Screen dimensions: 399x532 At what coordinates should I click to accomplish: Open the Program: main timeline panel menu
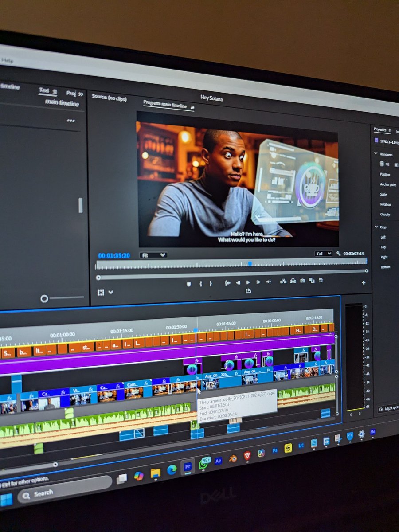[x=192, y=107]
